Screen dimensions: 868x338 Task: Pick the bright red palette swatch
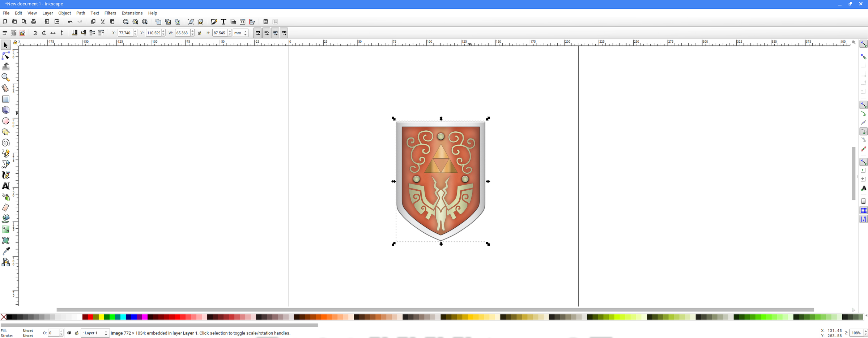(90, 317)
